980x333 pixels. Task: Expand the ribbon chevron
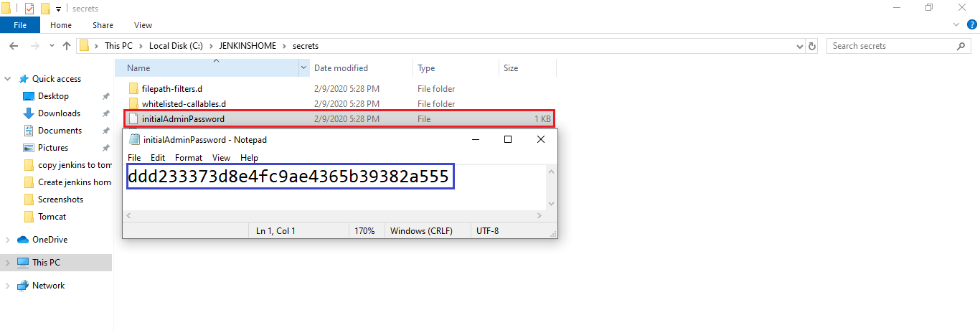(x=955, y=25)
